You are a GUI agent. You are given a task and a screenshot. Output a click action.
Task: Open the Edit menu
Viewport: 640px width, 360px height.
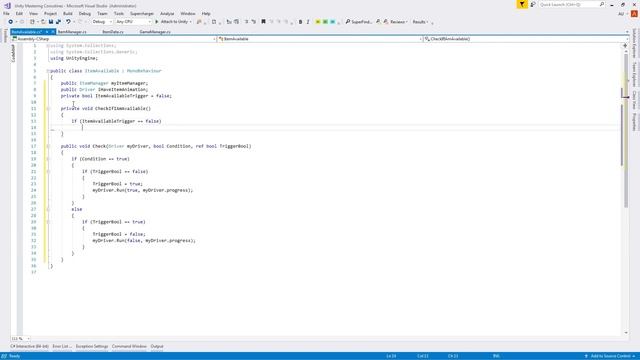pyautogui.click(x=19, y=13)
